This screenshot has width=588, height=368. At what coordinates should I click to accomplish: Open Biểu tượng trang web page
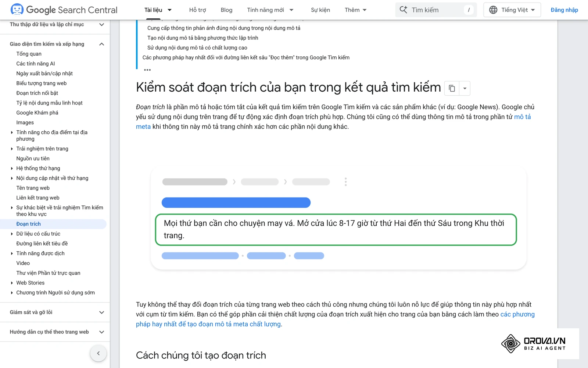(x=41, y=83)
